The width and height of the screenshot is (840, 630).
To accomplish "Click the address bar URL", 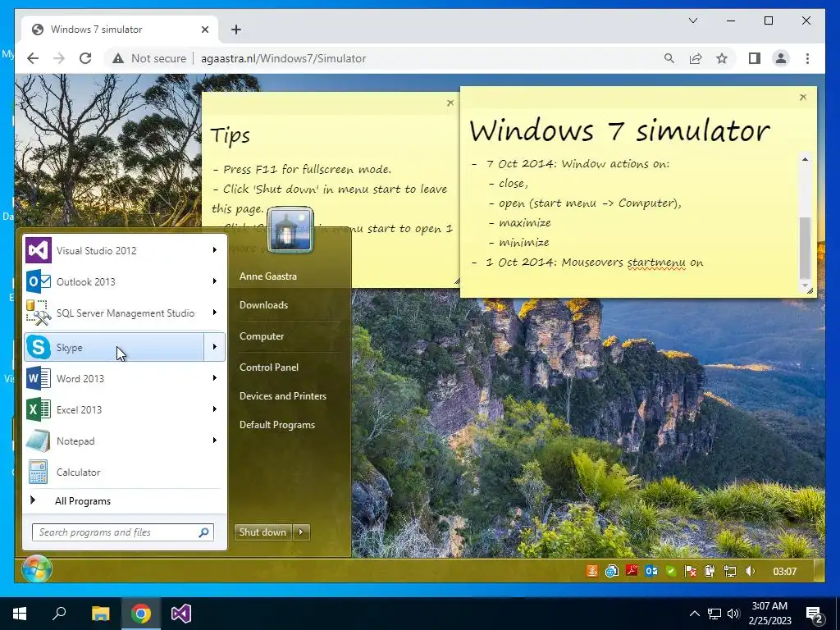I will [x=283, y=58].
